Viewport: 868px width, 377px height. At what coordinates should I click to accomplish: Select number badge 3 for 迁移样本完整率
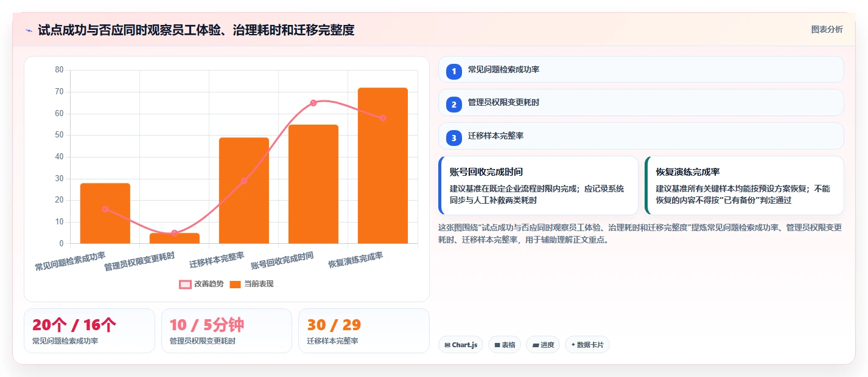[x=454, y=138]
